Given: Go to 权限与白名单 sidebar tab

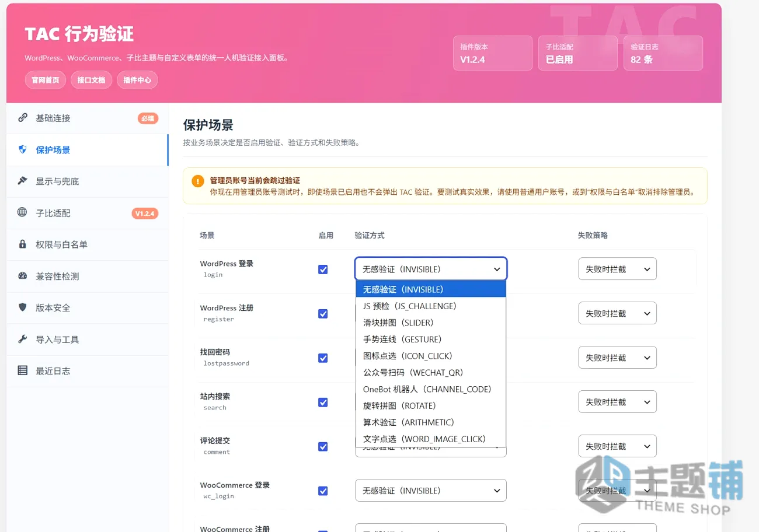Looking at the screenshot, I should (88, 244).
